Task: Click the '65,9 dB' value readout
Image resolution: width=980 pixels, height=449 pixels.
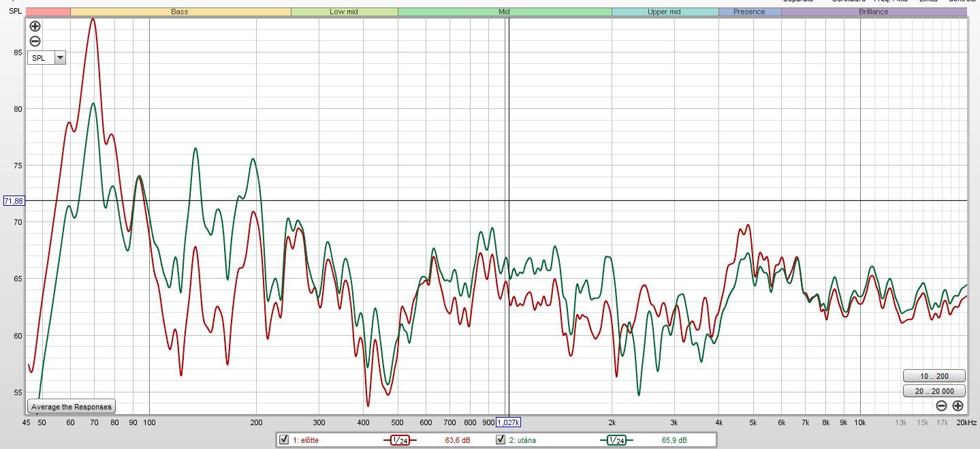Action: pyautogui.click(x=674, y=440)
